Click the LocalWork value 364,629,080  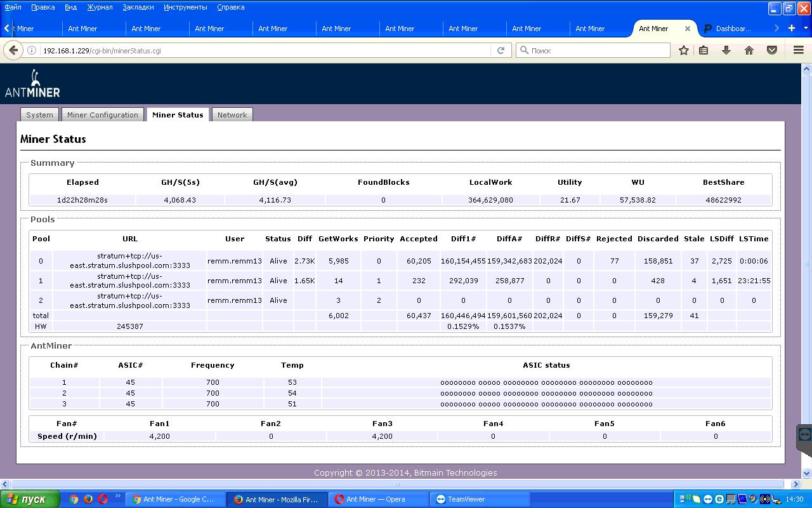491,200
